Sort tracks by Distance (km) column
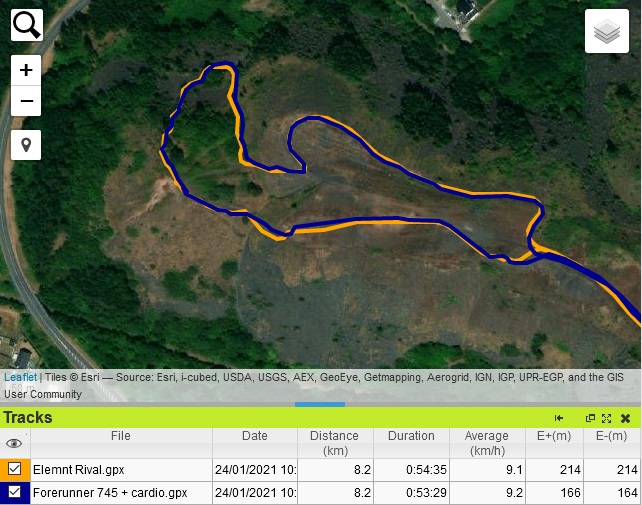 [334, 442]
